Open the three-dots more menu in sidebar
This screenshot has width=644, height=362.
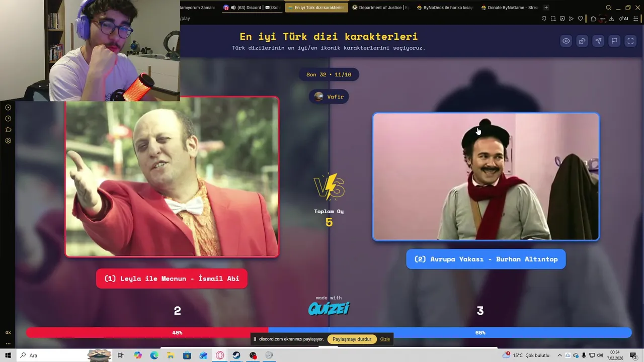(8, 343)
